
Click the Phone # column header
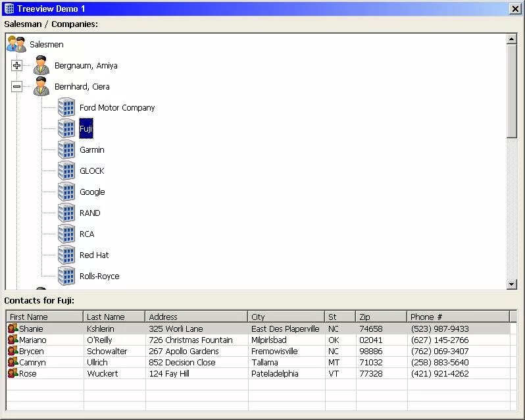click(x=459, y=317)
